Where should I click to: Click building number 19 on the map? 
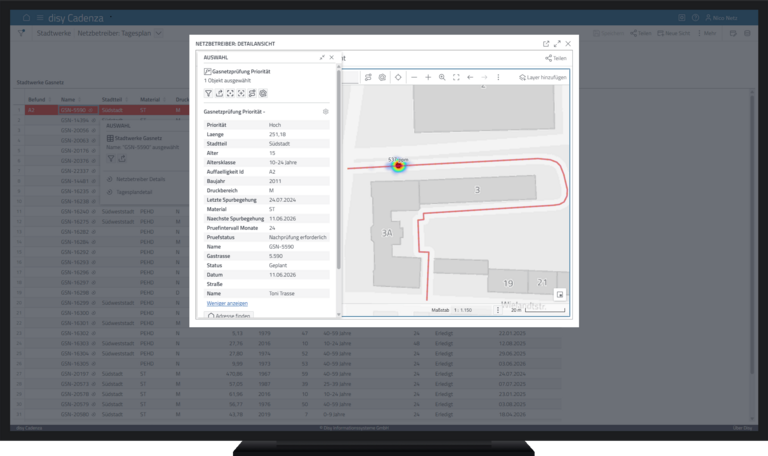508,283
